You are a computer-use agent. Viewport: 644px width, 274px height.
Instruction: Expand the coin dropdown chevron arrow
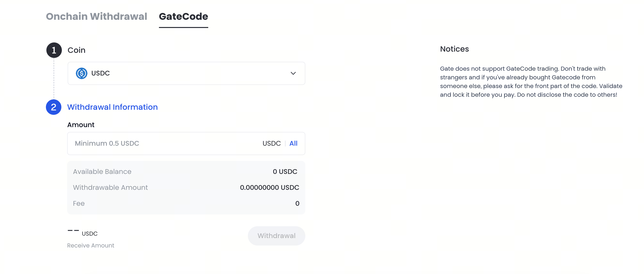tap(293, 73)
